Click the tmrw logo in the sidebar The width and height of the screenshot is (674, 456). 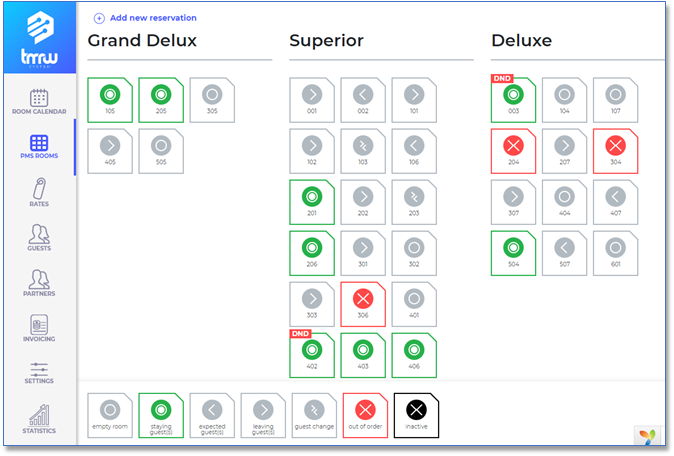(39, 40)
